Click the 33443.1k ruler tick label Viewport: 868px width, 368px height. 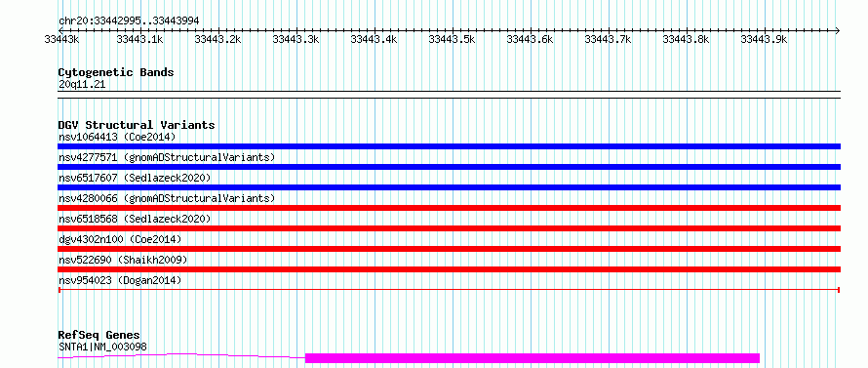click(x=140, y=39)
